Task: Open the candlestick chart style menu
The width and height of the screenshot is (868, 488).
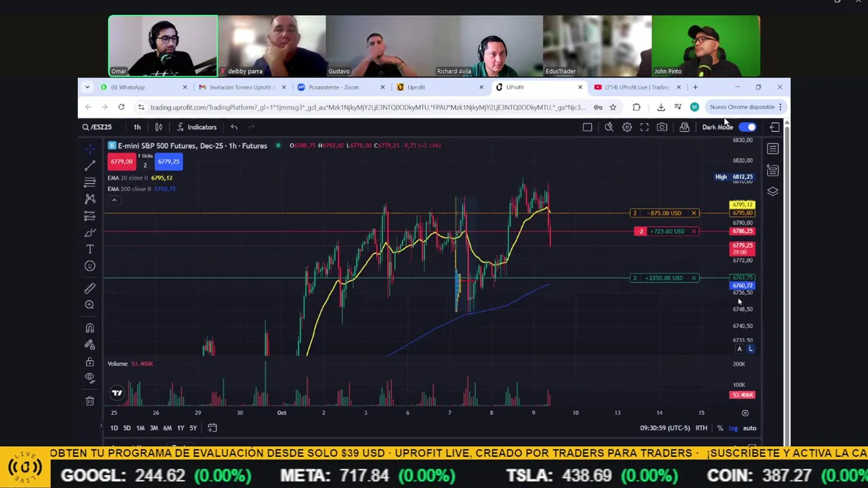Action: (x=158, y=127)
